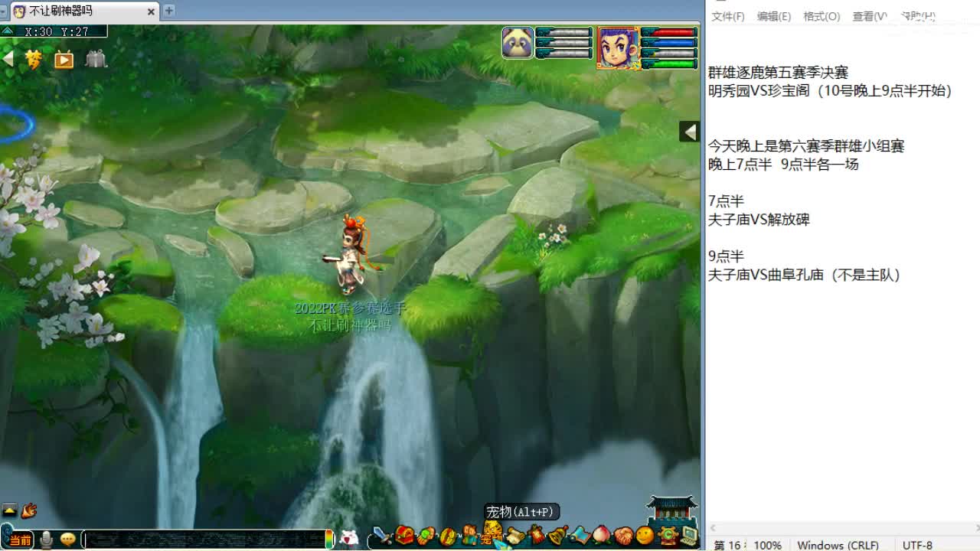The width and height of the screenshot is (980, 551).
Task: Click the red tassel banner guild icon
Action: tap(537, 534)
